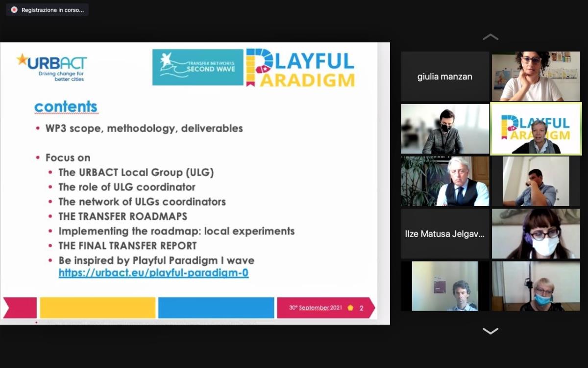This screenshot has height=368, width=588.
Task: Click the red recording indicator dot
Action: point(14,10)
